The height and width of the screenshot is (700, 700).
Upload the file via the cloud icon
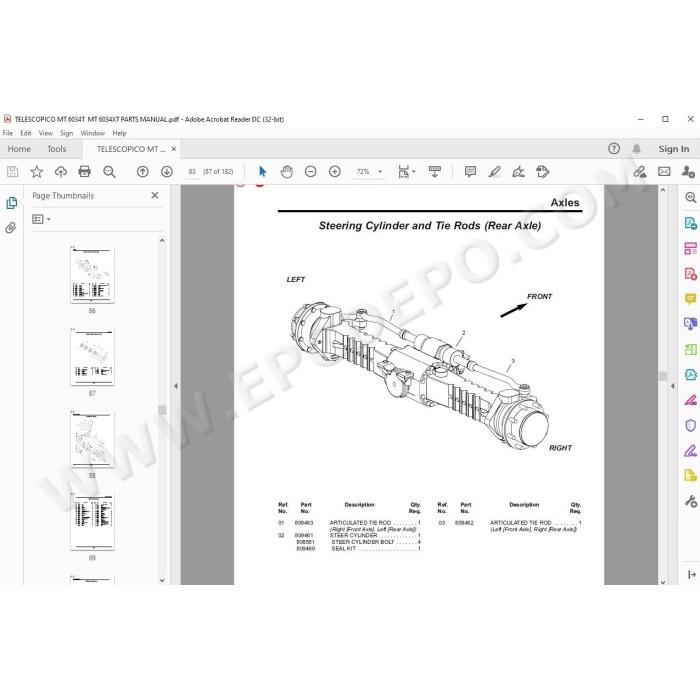[x=61, y=171]
